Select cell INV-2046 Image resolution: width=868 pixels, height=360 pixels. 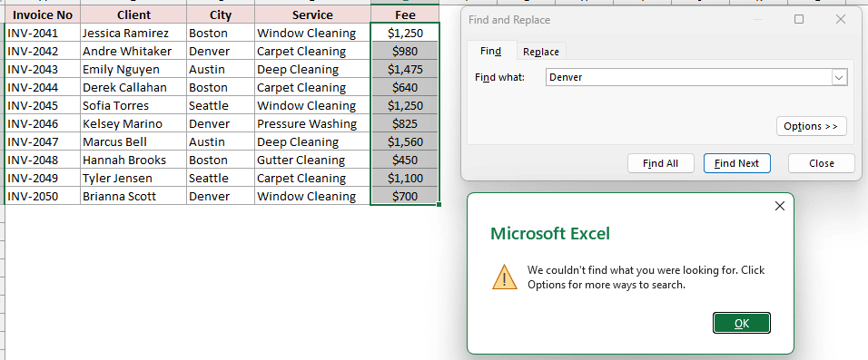coord(43,124)
